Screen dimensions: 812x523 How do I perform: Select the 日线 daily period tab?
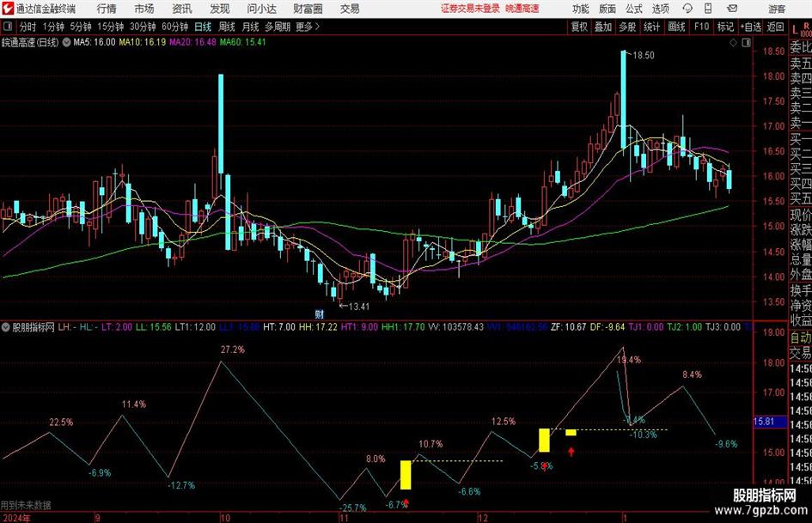[203, 27]
